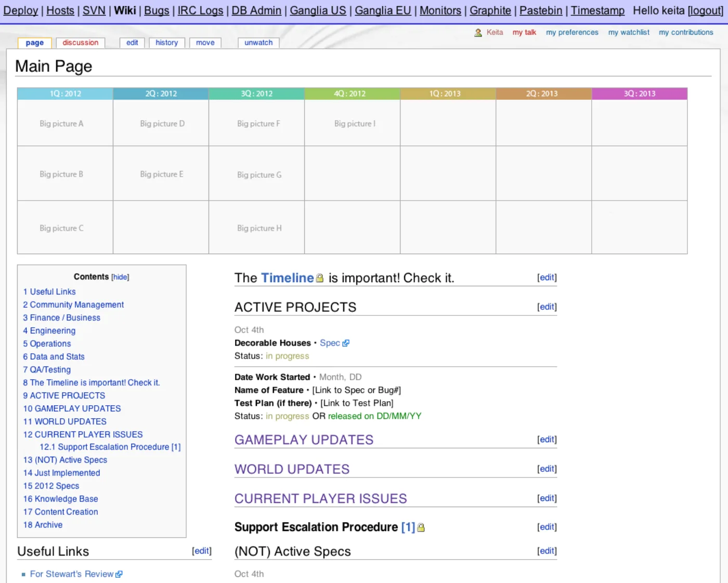This screenshot has width=728, height=583.
Task: Click the 4Q:2012 green column header
Action: pos(352,94)
